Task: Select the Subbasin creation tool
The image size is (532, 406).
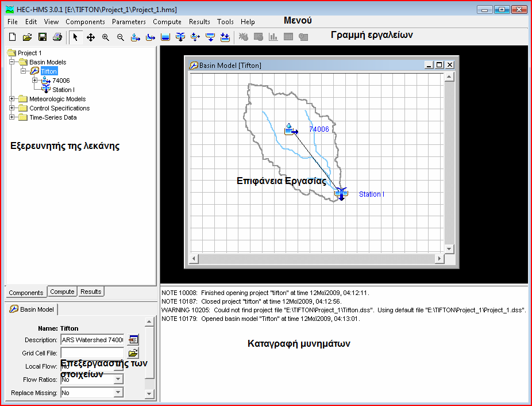Action: tap(136, 37)
